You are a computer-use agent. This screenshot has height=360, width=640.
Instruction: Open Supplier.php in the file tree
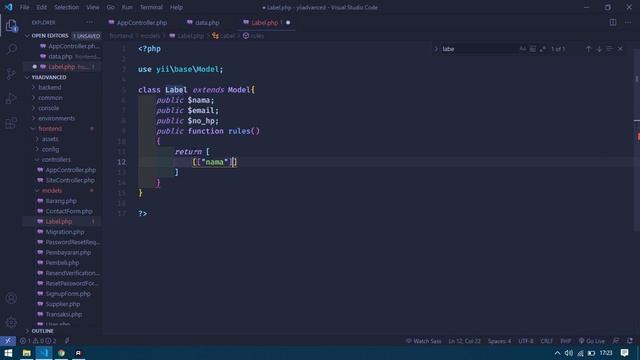click(x=61, y=304)
